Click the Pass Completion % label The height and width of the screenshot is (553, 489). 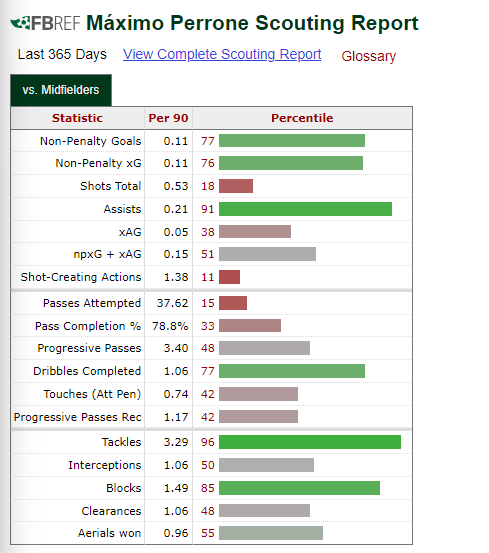click(x=88, y=326)
